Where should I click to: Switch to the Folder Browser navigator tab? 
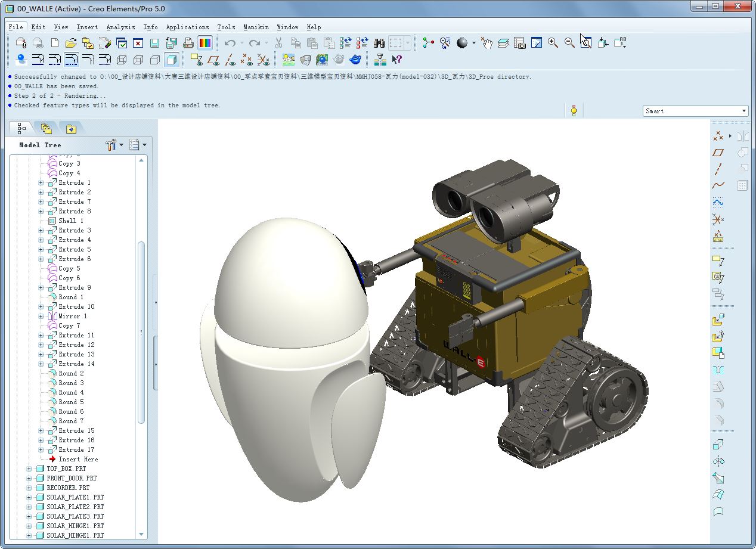click(x=46, y=128)
